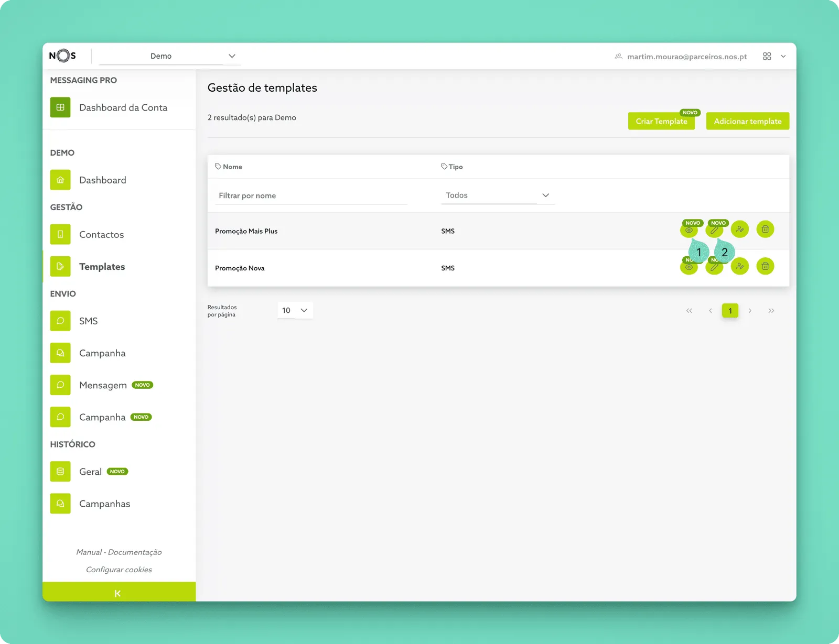Click Promoção Nova row name
The image size is (839, 644).
tap(240, 268)
